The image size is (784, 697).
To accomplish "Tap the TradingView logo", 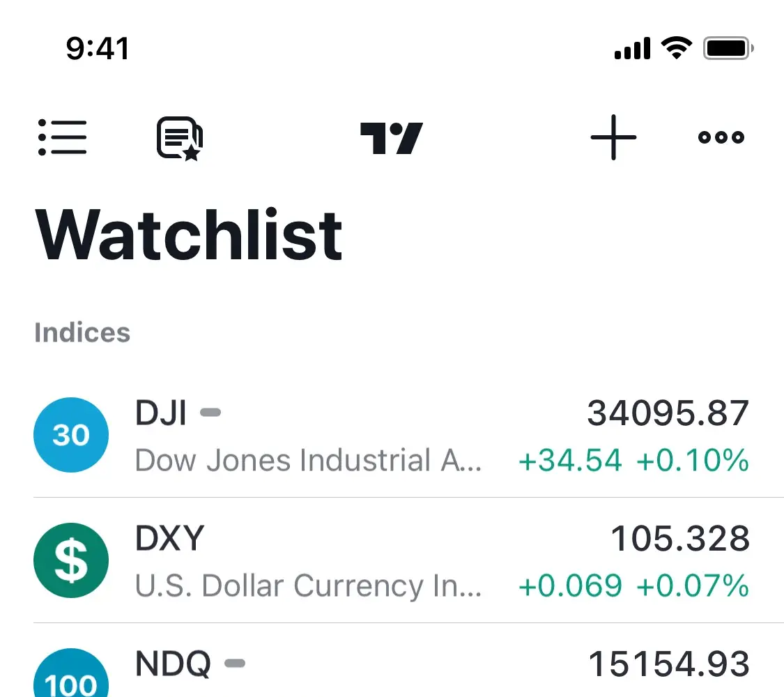I will click(x=391, y=137).
